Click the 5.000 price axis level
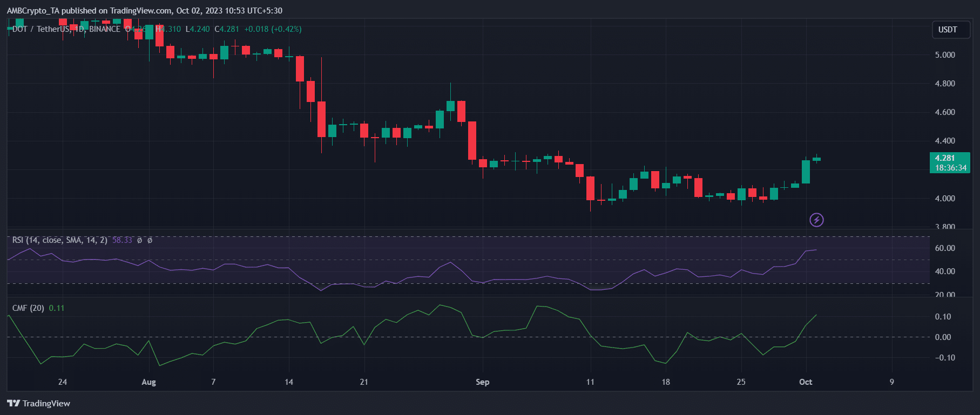The height and width of the screenshot is (415, 980). [945, 55]
